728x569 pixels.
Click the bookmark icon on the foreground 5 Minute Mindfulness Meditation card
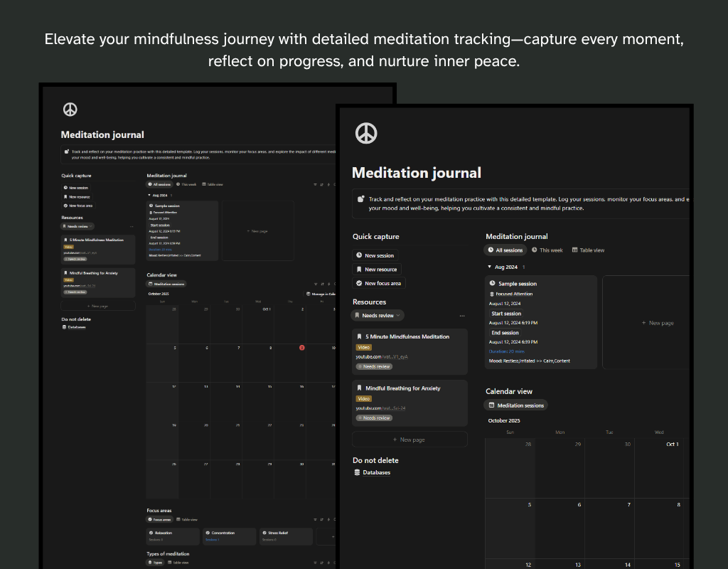tap(359, 336)
